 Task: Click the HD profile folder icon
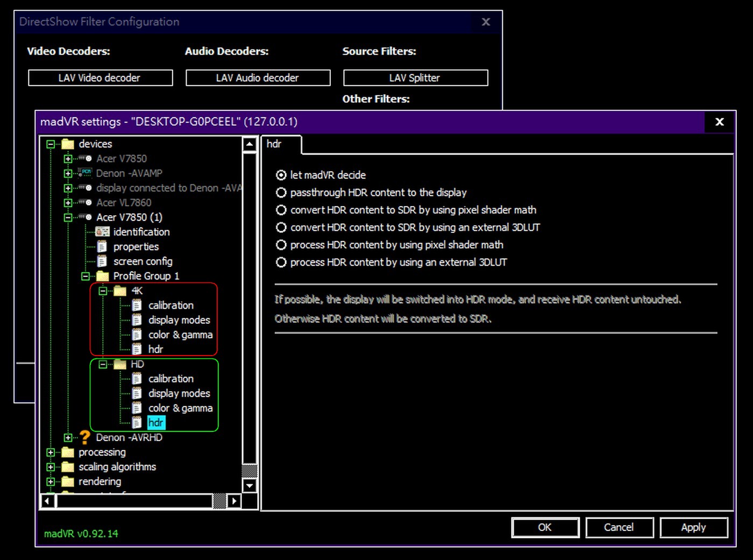[x=120, y=364]
